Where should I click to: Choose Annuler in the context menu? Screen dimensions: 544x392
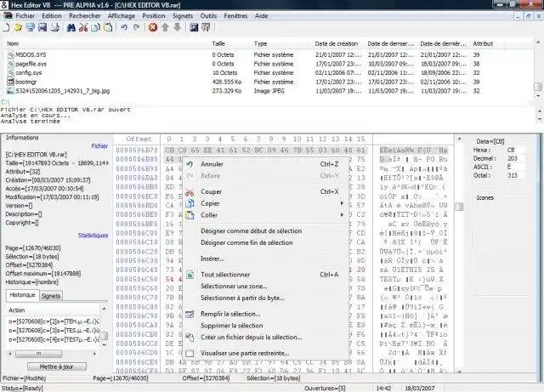(265, 164)
